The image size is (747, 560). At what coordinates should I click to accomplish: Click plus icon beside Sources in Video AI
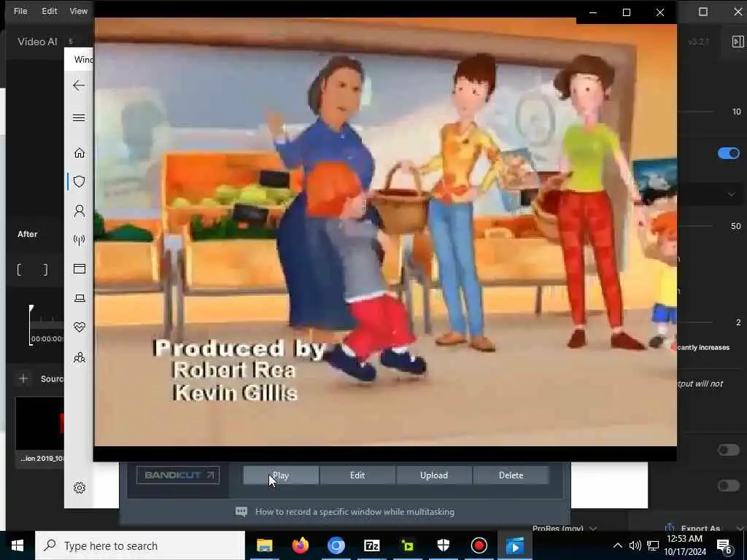[23, 378]
